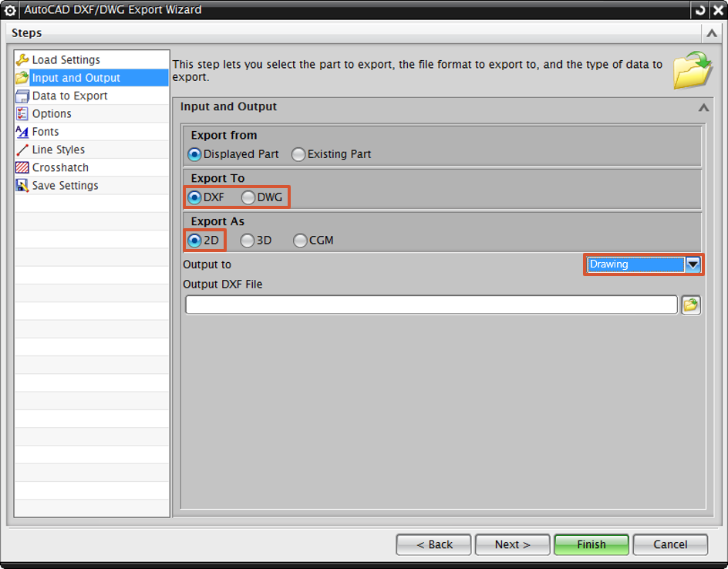The image size is (728, 569).
Task: Click the Crosshatch step icon
Action: tap(22, 167)
